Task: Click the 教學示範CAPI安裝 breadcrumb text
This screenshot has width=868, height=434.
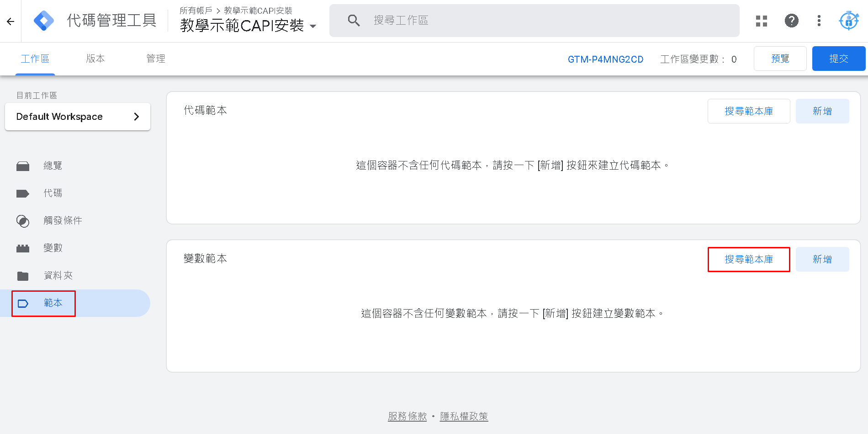Action: pyautogui.click(x=258, y=11)
